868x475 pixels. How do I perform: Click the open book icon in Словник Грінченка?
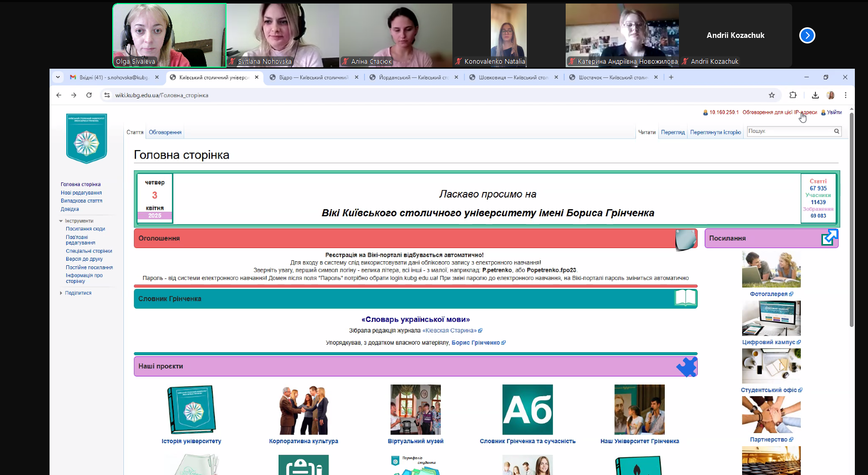(x=686, y=298)
